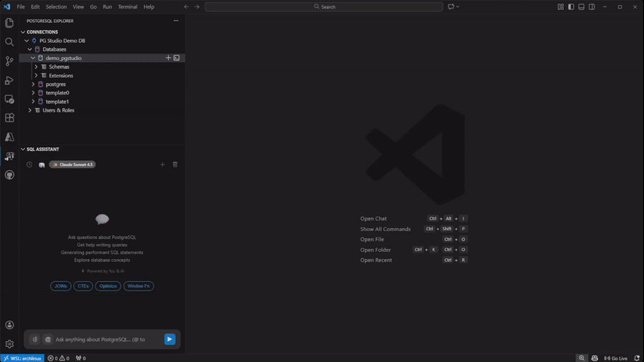Viewport: 644px width, 362px height.
Task: Open the View menu
Action: (x=78, y=6)
